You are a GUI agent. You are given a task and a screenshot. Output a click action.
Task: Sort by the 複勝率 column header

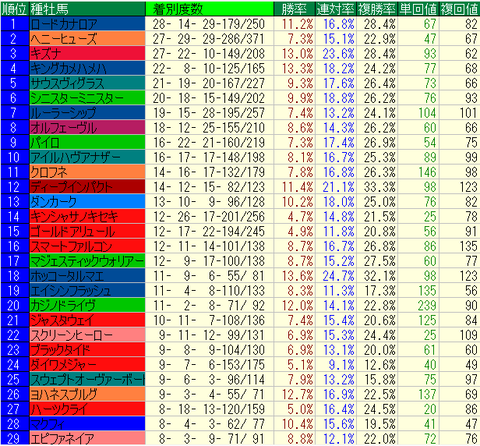tap(377, 9)
